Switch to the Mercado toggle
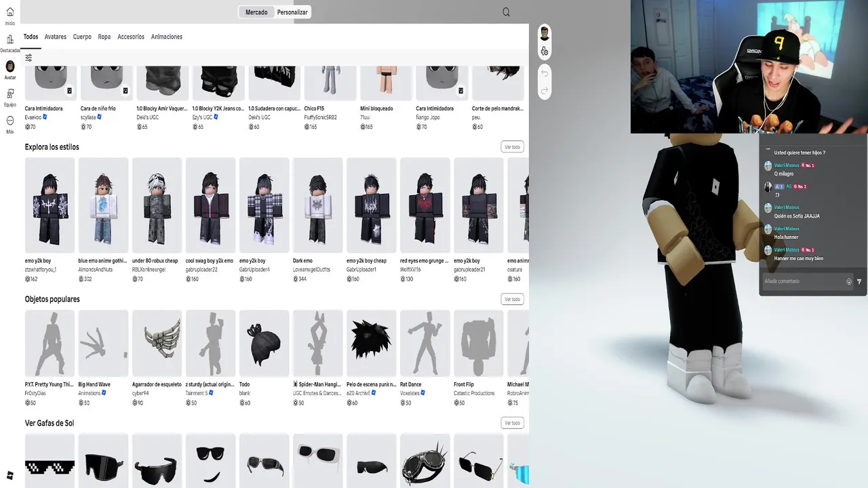 click(x=256, y=12)
